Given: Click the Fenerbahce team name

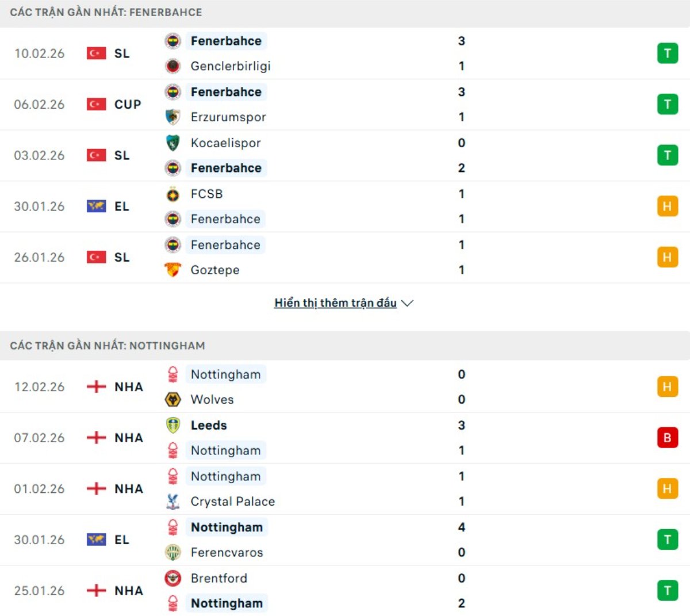Looking at the screenshot, I should [x=226, y=41].
